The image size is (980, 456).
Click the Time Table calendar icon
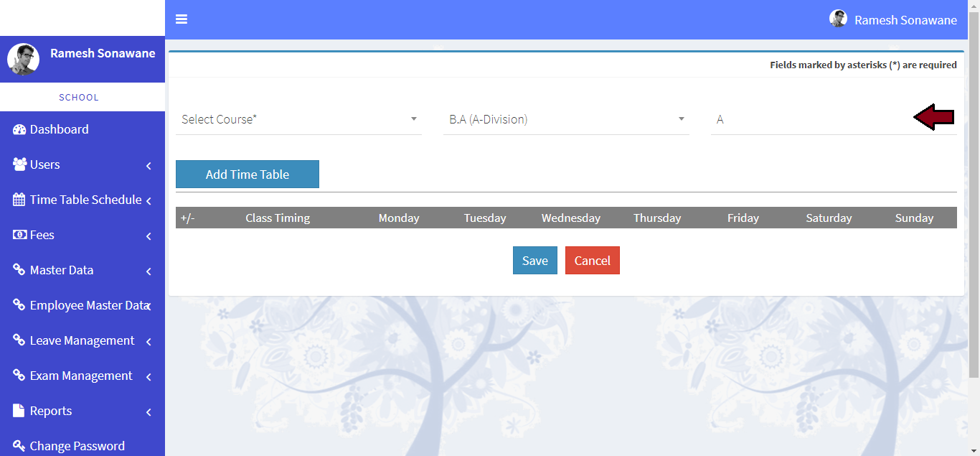coord(19,200)
